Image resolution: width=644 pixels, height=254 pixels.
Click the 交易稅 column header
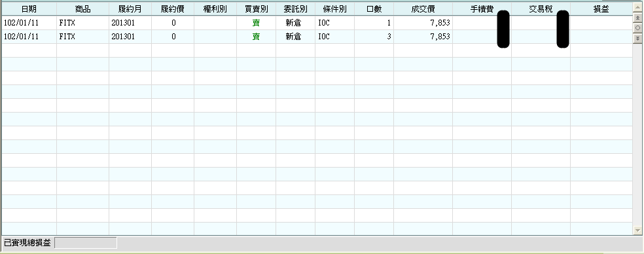point(541,9)
